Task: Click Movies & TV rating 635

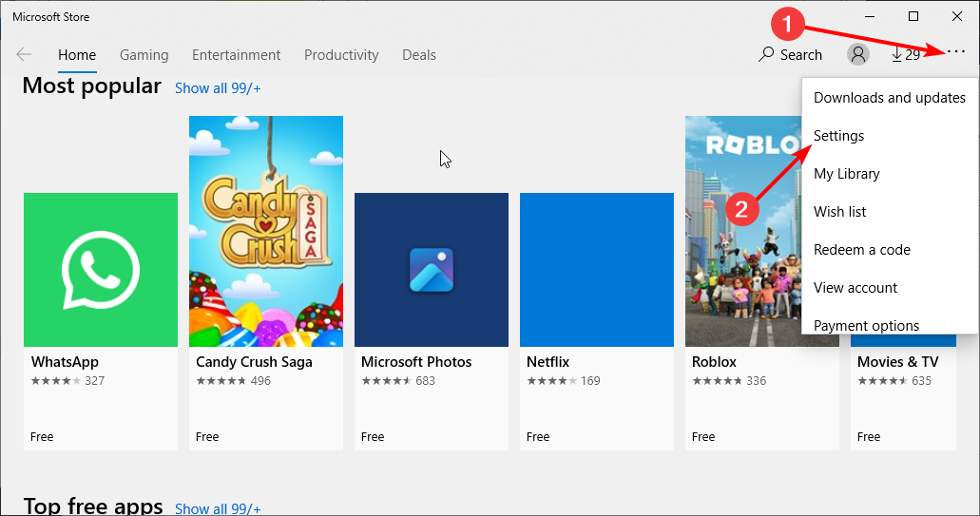Action: pos(921,380)
